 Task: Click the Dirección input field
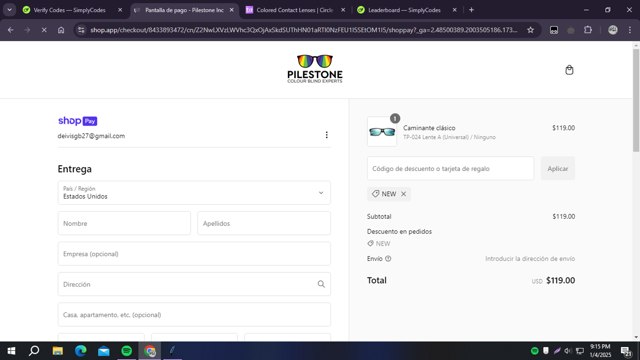point(194,284)
